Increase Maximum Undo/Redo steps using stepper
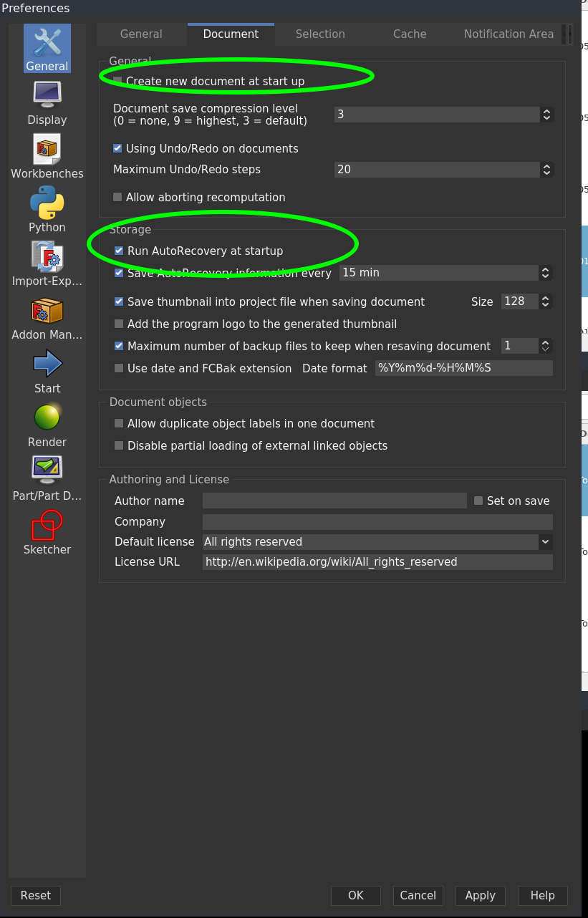 [x=546, y=166]
